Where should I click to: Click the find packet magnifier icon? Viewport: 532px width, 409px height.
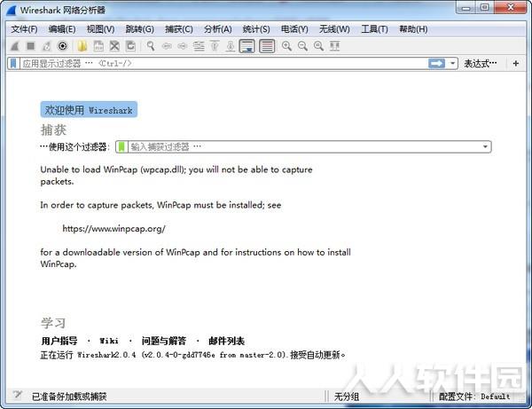coord(151,46)
